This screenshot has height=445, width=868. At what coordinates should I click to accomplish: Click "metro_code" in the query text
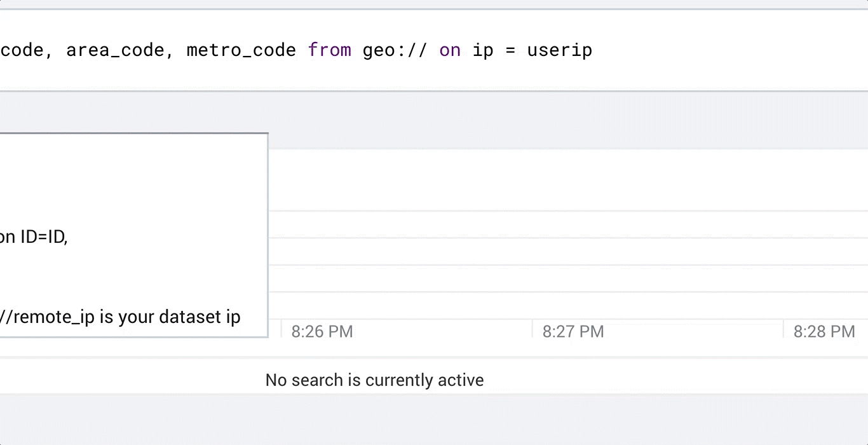click(241, 50)
